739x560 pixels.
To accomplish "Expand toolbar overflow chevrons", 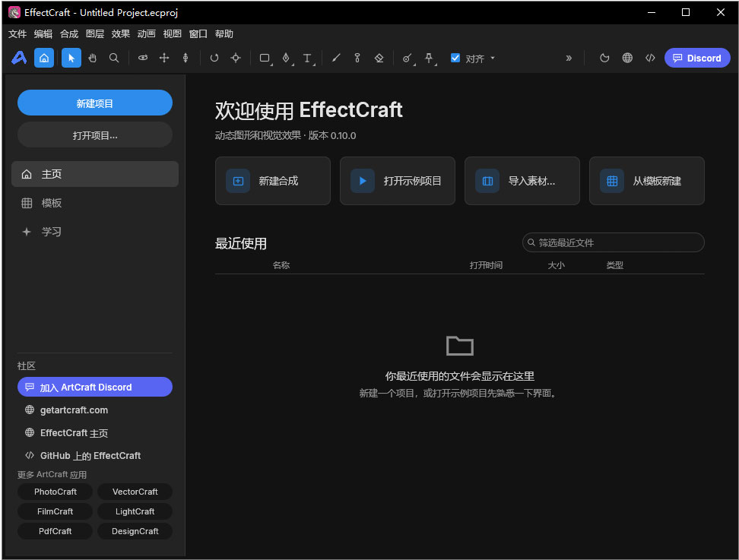I will (x=569, y=58).
